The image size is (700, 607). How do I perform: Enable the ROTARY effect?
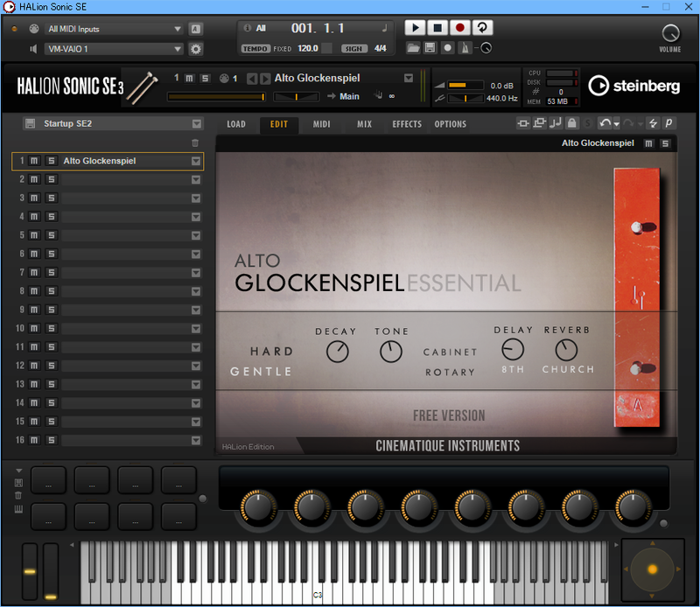point(450,373)
